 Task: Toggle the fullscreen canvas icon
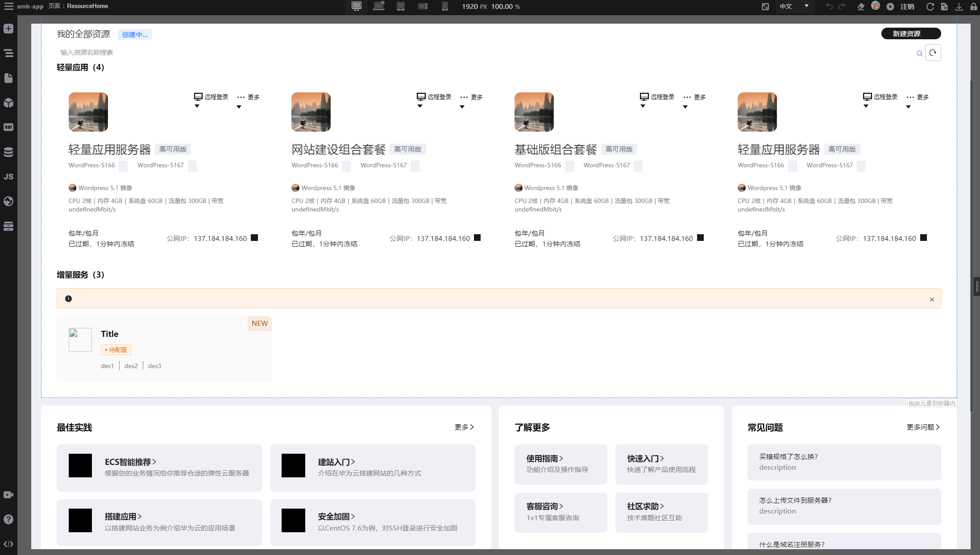click(765, 6)
